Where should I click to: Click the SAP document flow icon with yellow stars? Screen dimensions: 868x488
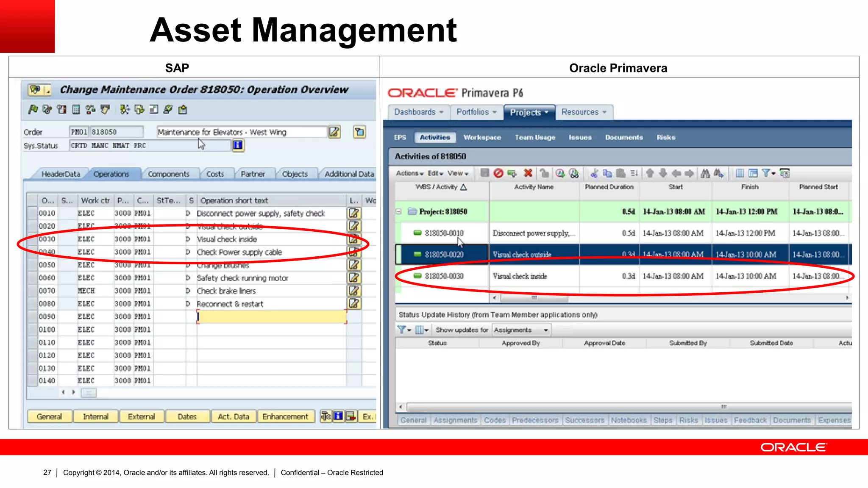[x=125, y=110]
